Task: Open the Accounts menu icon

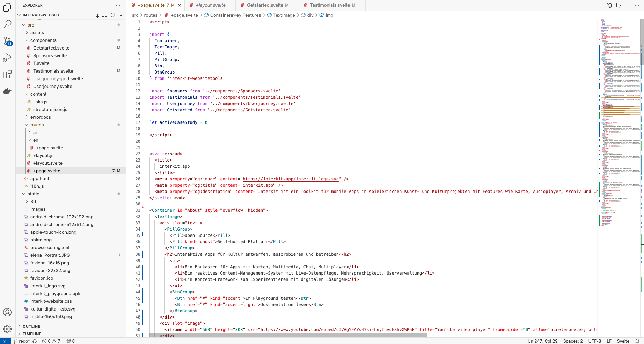Action: [x=7, y=312]
